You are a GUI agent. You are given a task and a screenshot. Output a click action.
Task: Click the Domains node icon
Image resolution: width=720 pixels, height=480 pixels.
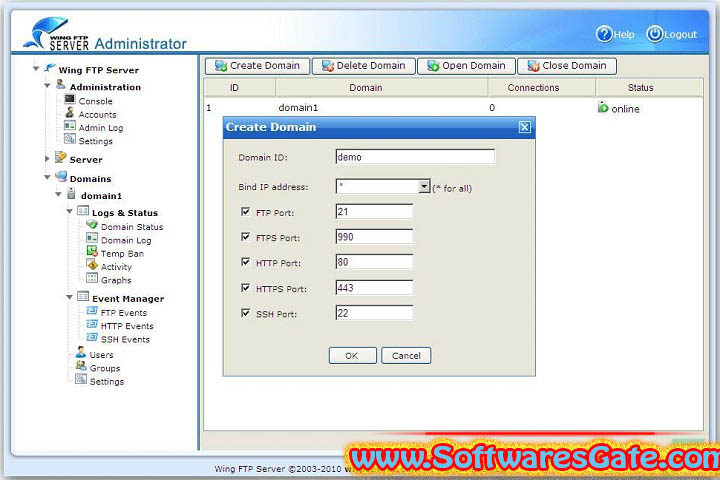[x=61, y=176]
